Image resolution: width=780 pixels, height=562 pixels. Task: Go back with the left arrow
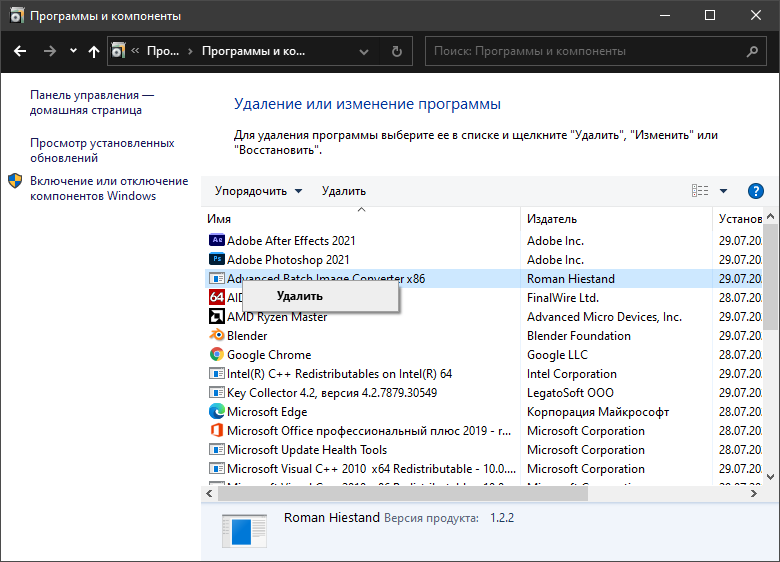pyautogui.click(x=20, y=51)
